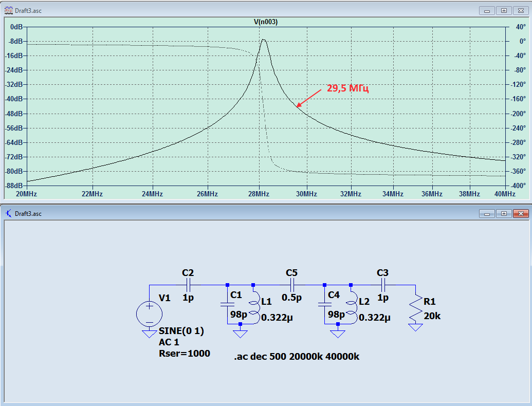Screen dimensions: 532x406
Task: Click the 1p value of C2
Action: tap(188, 298)
